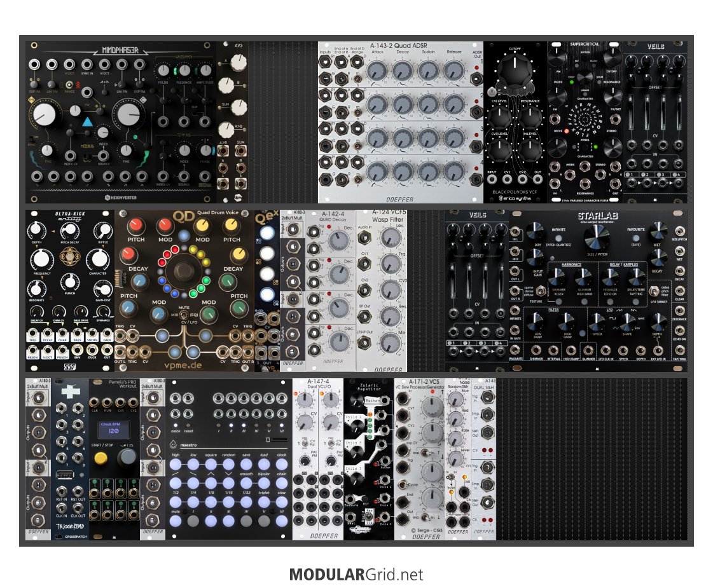Open the Supercritical Neutron Flux filter module
Screen dimensions: 713x588
point(585,122)
